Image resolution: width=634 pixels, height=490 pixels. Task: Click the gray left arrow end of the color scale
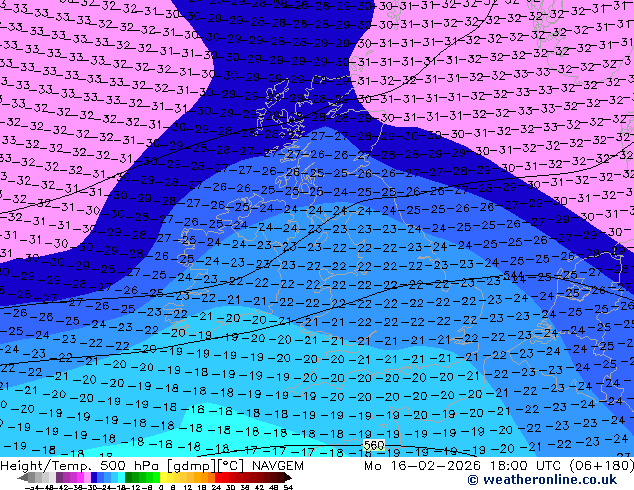point(22,477)
